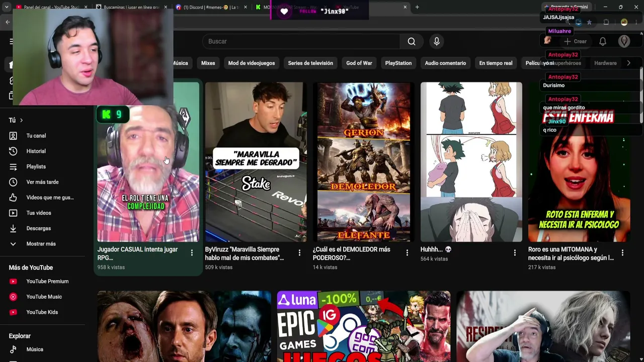The width and height of the screenshot is (644, 362).
Task: Open the notifications bell
Action: tap(603, 41)
